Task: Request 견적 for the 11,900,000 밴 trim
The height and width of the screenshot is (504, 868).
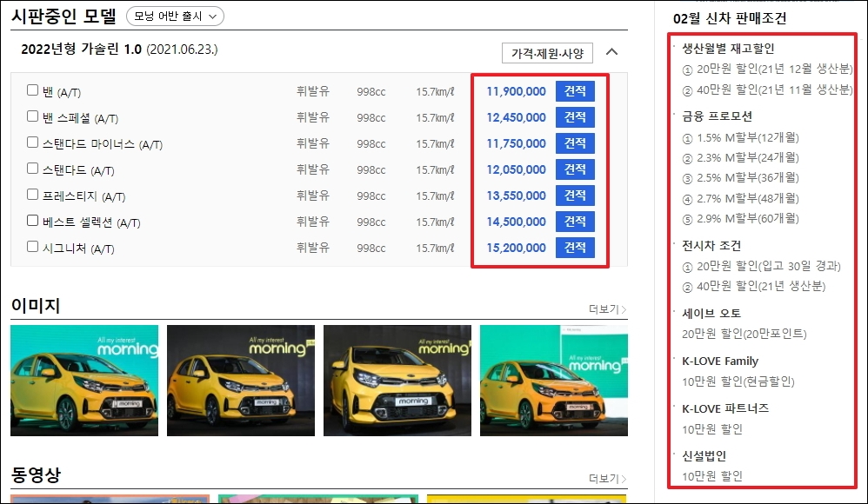Action: click(575, 91)
